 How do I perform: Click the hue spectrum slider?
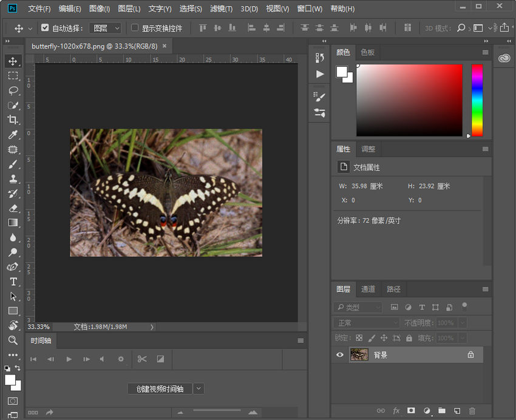(x=477, y=100)
